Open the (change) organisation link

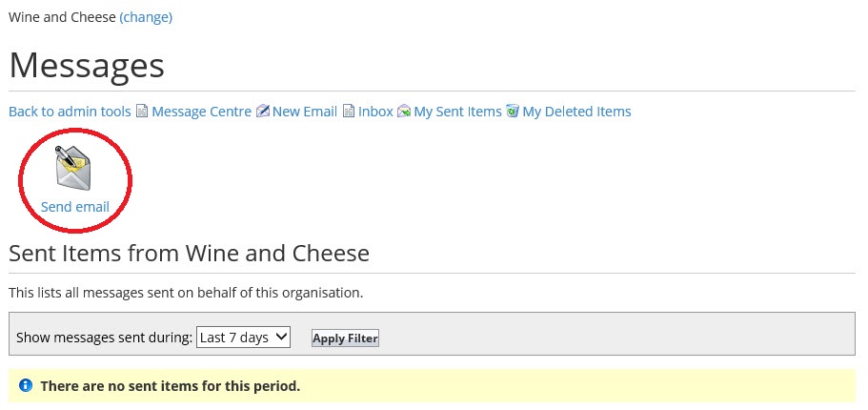[146, 17]
